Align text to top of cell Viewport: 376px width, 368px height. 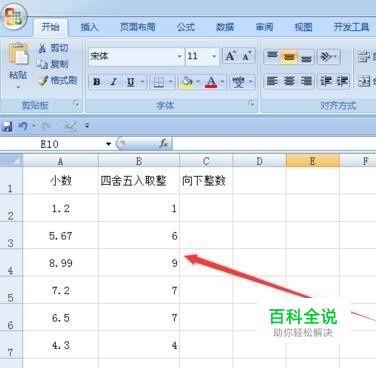(x=272, y=57)
